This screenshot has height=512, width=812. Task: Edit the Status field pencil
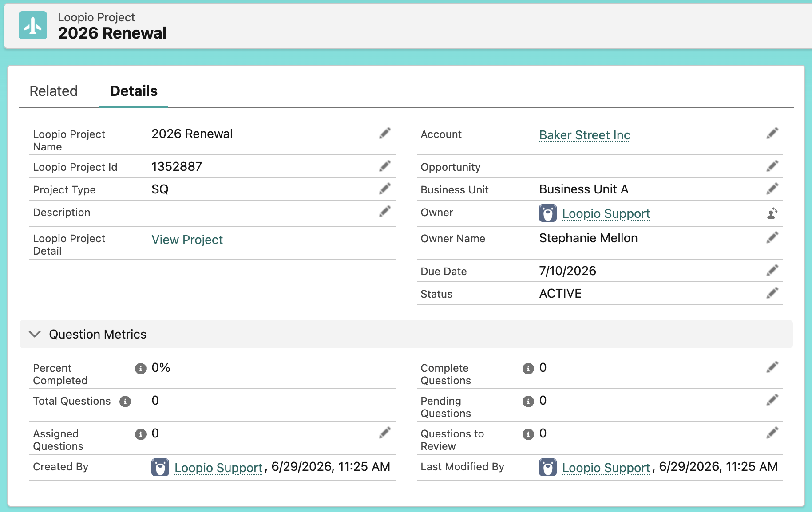tap(772, 293)
